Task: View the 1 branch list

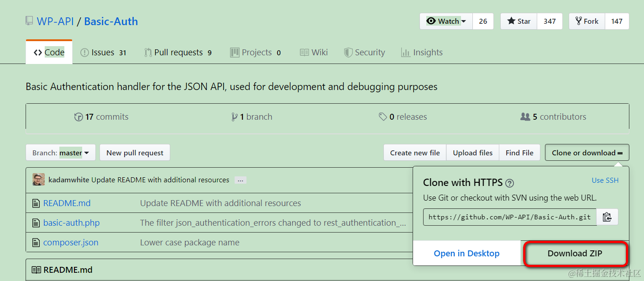Action: coord(252,117)
